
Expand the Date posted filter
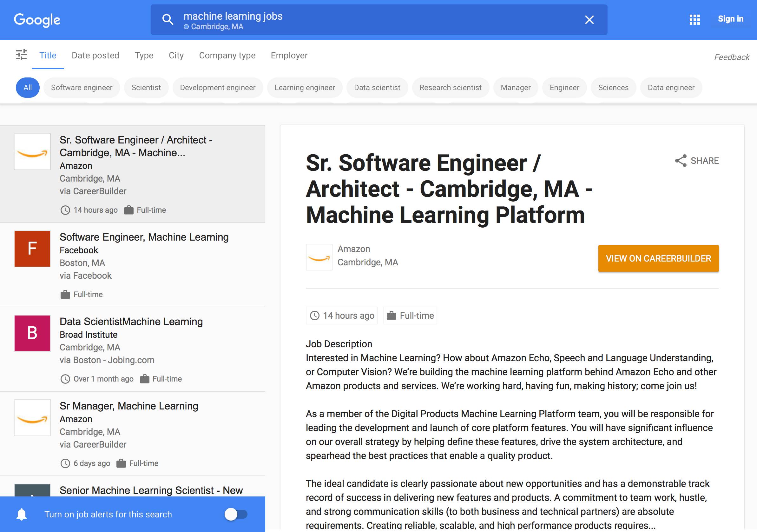click(x=95, y=56)
